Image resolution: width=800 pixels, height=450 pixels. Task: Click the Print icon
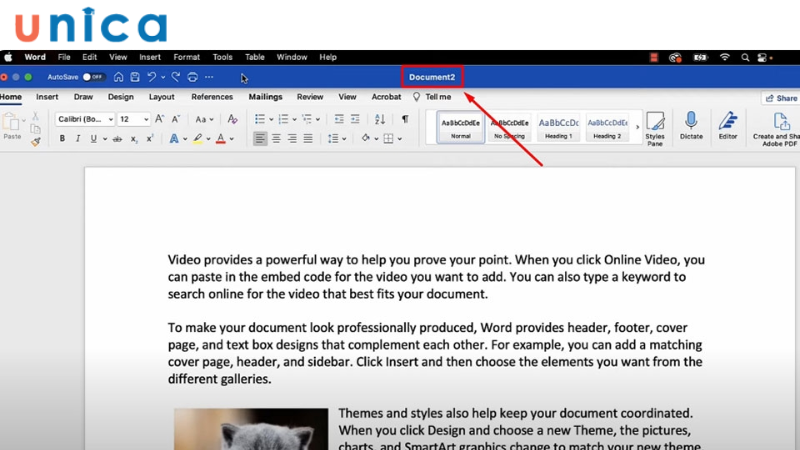click(x=192, y=77)
